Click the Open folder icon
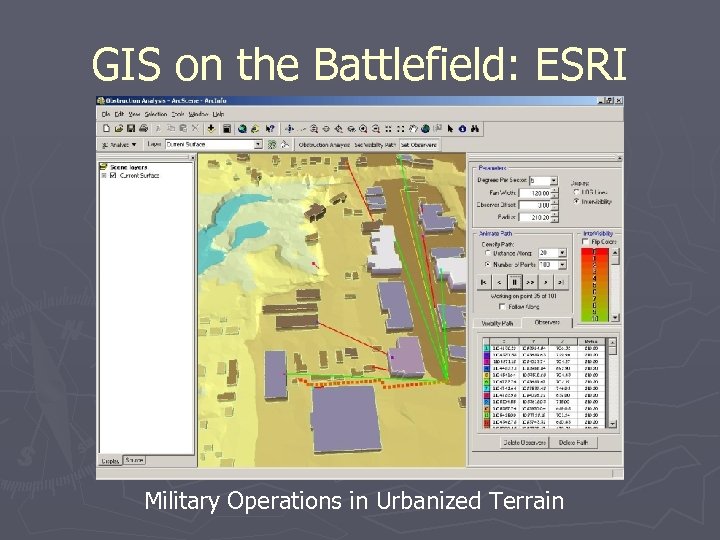Image resolution: width=720 pixels, height=540 pixels. pos(119,129)
